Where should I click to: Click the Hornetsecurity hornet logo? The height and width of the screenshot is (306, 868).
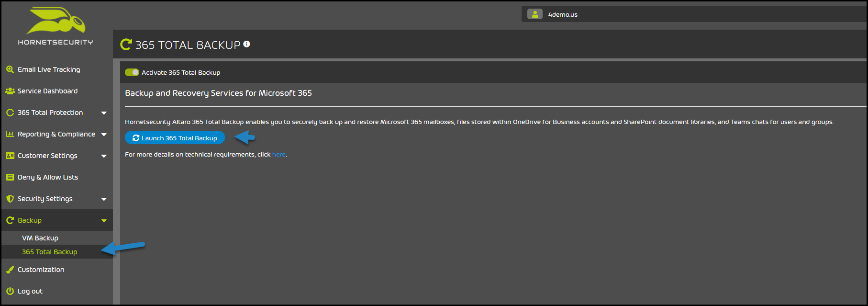56,21
